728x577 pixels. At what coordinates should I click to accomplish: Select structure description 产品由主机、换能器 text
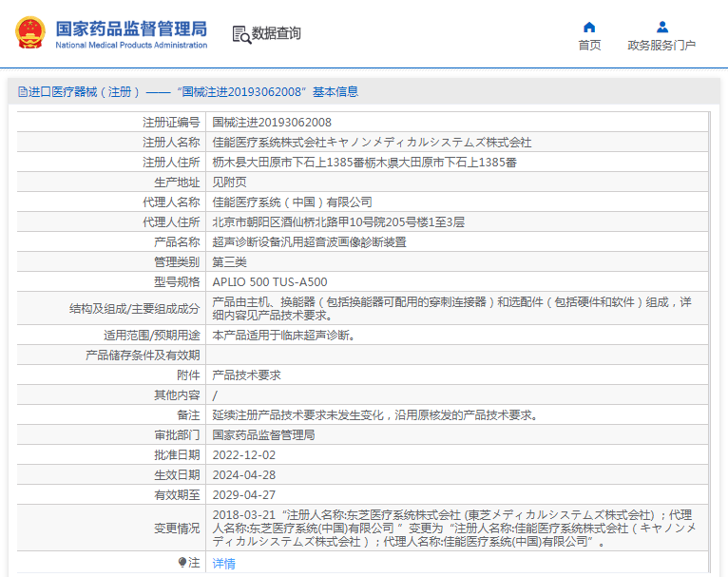pyautogui.click(x=451, y=309)
